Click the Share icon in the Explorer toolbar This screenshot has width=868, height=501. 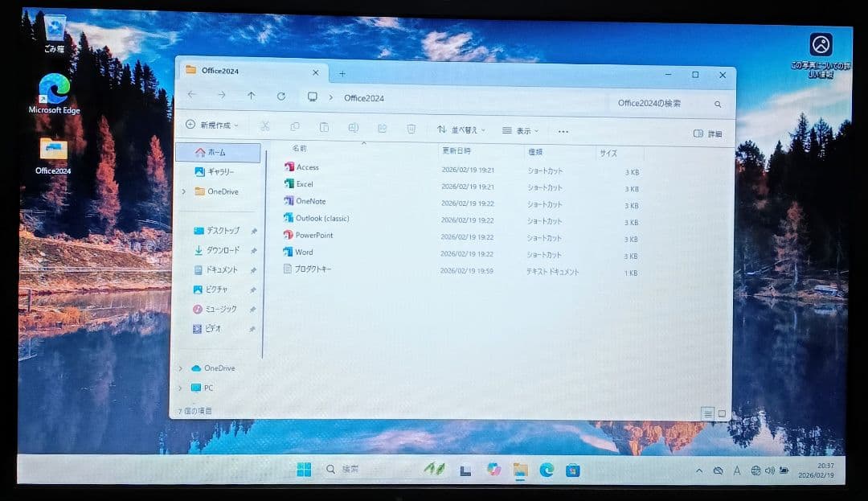(x=383, y=128)
